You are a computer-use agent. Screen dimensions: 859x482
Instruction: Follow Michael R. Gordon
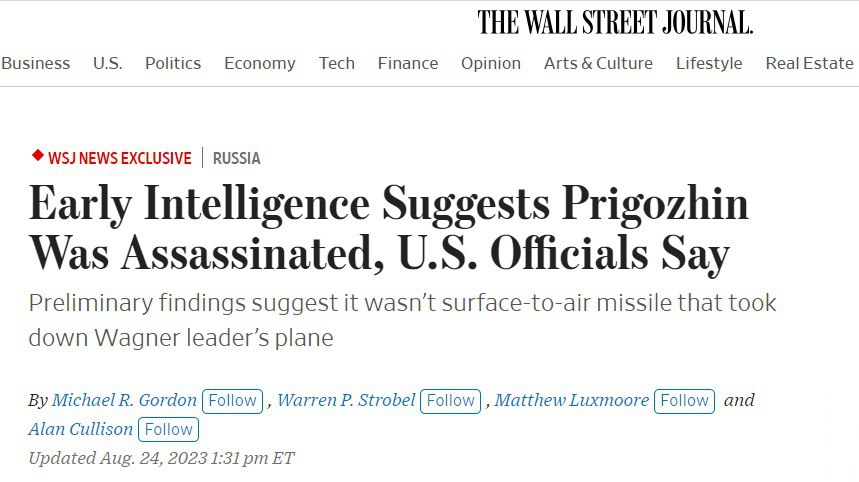(232, 400)
